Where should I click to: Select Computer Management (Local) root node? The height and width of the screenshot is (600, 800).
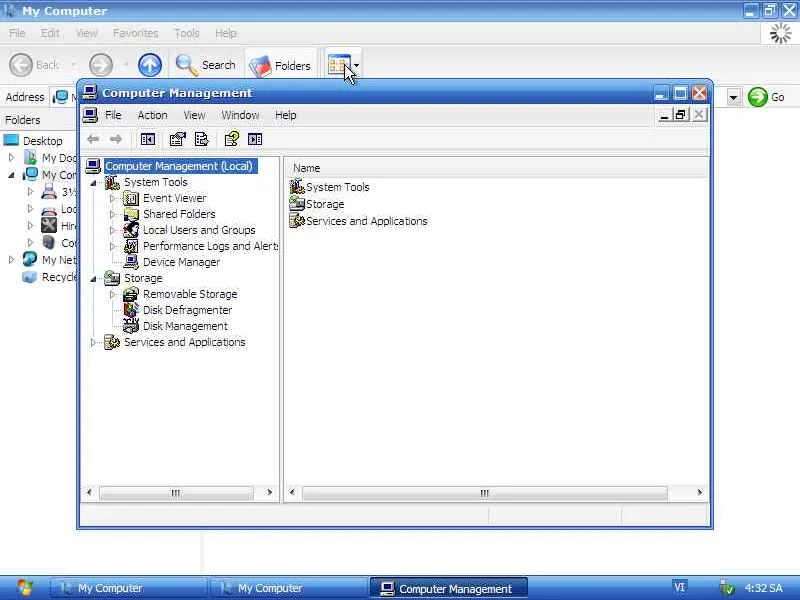click(181, 166)
